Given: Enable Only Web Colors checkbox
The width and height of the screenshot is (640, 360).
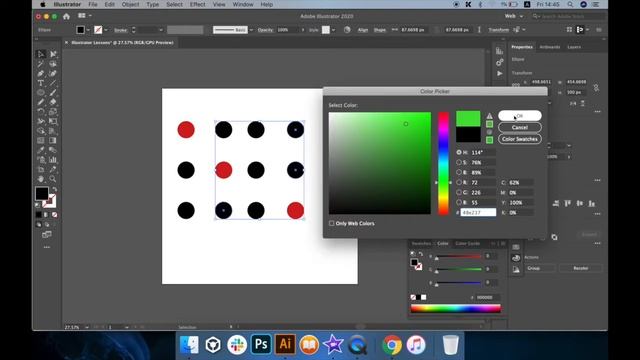Looking at the screenshot, I should pyautogui.click(x=331, y=223).
